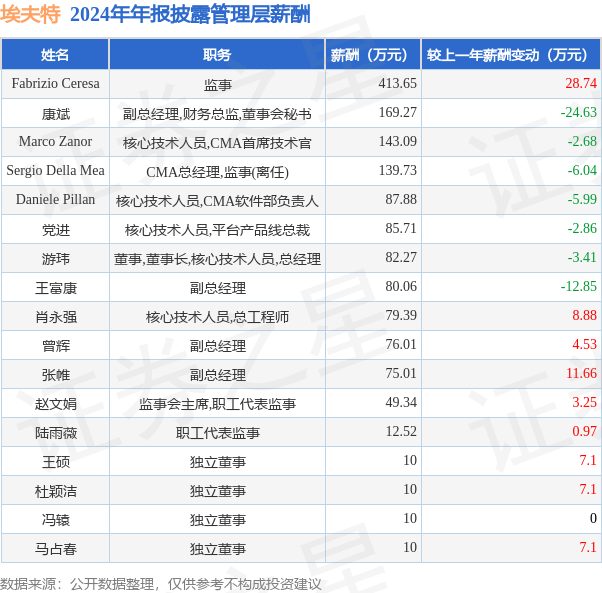
Task: Select the name 王硕
Action: tap(55, 462)
